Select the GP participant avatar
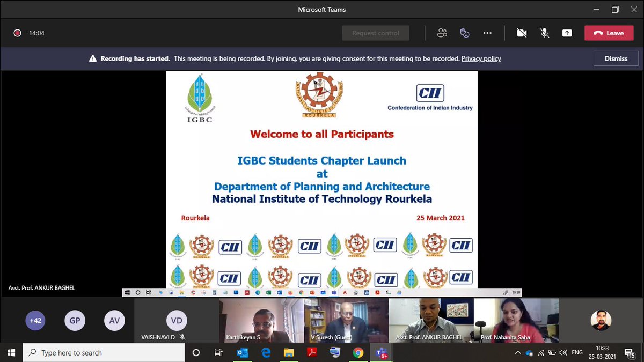644x362 pixels. coord(75,321)
